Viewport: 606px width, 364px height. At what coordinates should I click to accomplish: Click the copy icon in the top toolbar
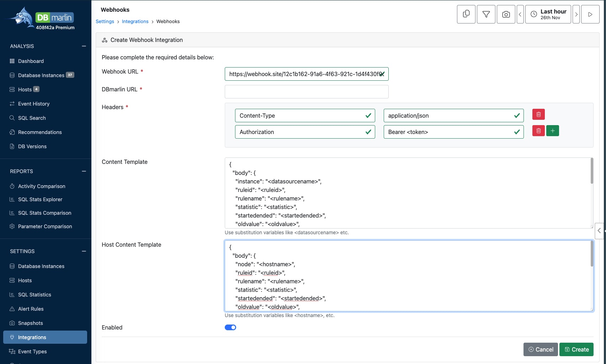point(466,14)
